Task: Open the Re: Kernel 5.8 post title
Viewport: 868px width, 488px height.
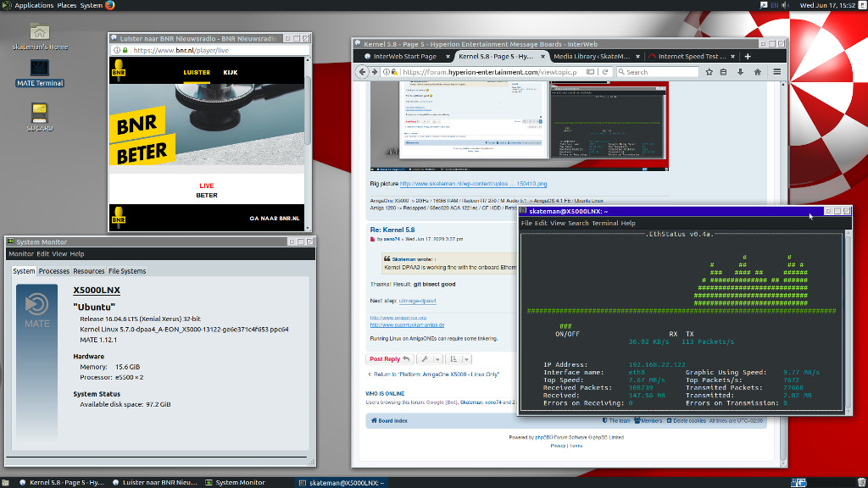Action: click(392, 230)
